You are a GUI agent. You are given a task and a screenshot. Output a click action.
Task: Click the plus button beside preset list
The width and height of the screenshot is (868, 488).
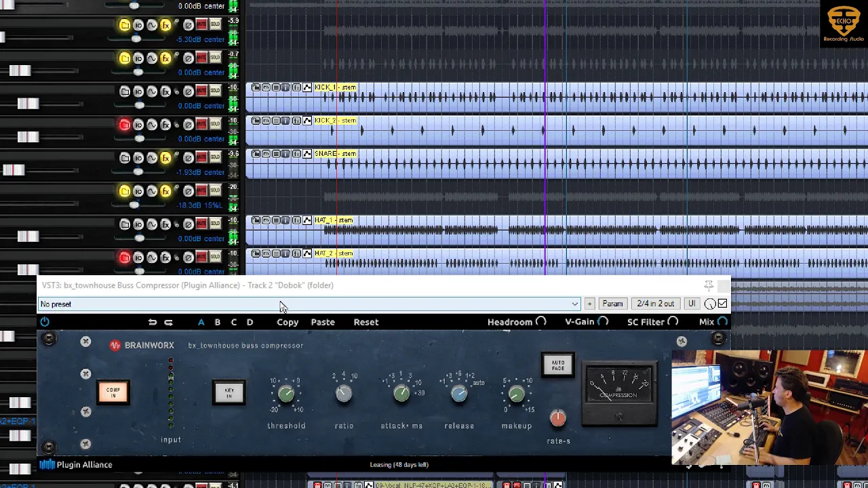pyautogui.click(x=589, y=304)
